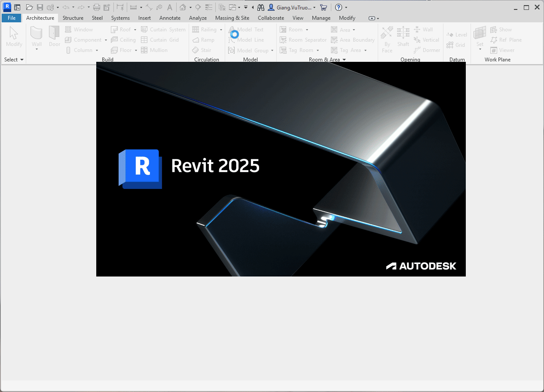Screen dimensions: 544x392
Task: Click the Switch Windows icon
Action: 232,7
